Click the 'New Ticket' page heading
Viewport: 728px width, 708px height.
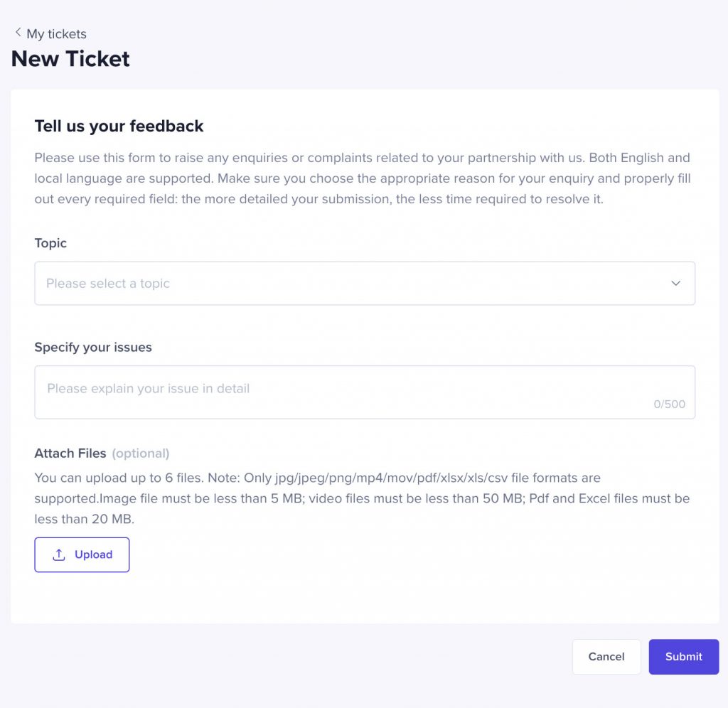coord(70,59)
